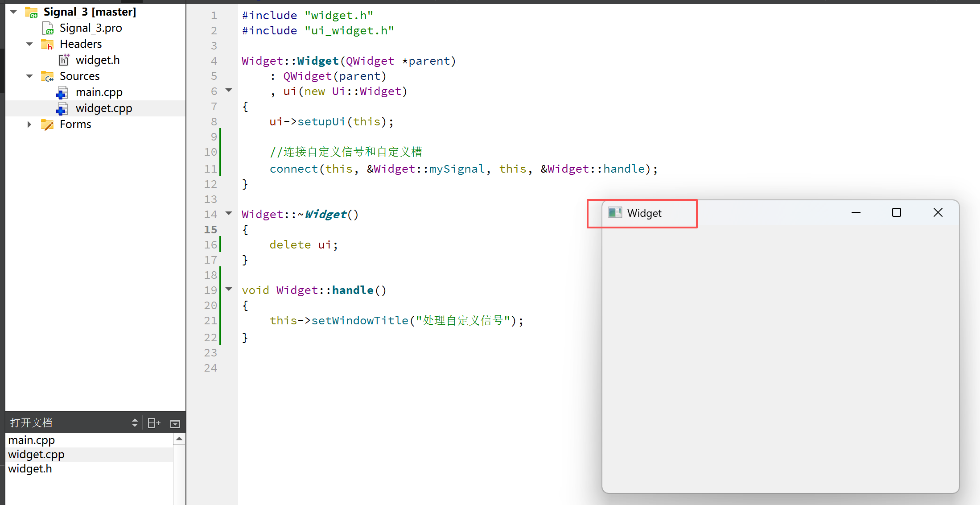This screenshot has width=980, height=505.
Task: Collapse the Headers folder
Action: (30, 44)
